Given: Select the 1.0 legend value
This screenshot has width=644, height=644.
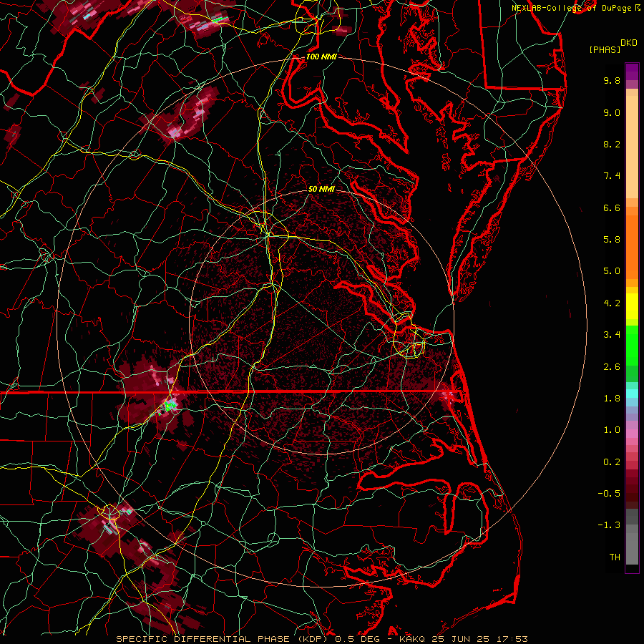Looking at the screenshot, I should click(612, 430).
